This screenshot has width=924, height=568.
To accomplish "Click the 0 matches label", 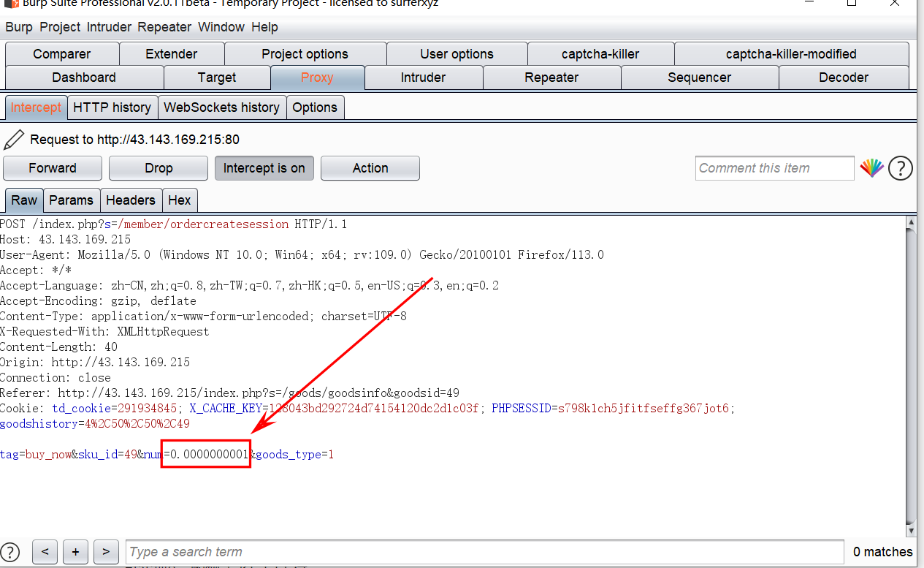I will (883, 552).
